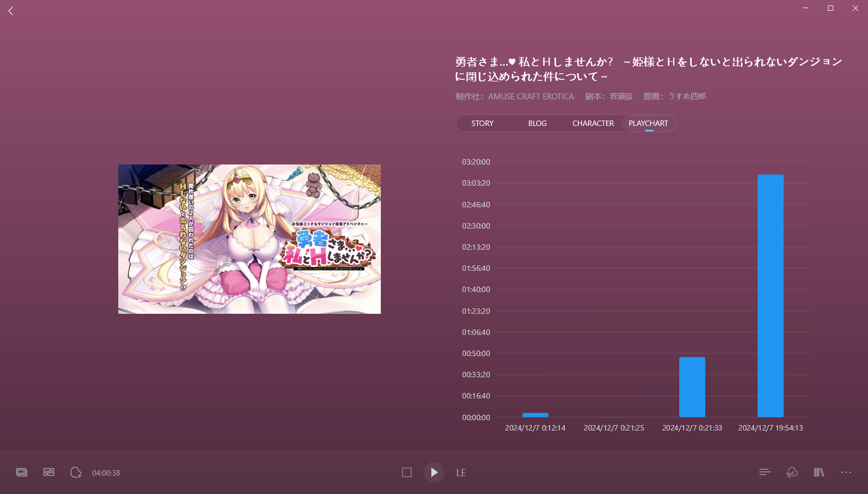Image resolution: width=868 pixels, height=494 pixels.
Task: Click the game title heading text
Action: click(649, 69)
